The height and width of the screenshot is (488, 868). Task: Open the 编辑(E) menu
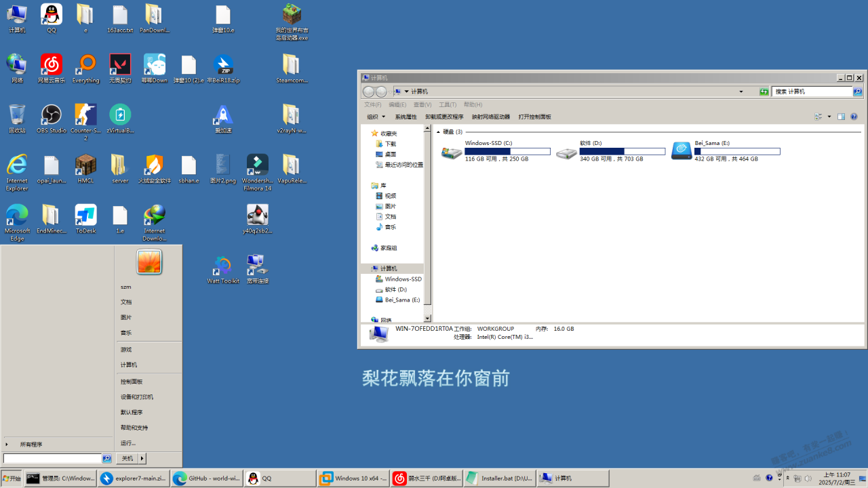397,104
